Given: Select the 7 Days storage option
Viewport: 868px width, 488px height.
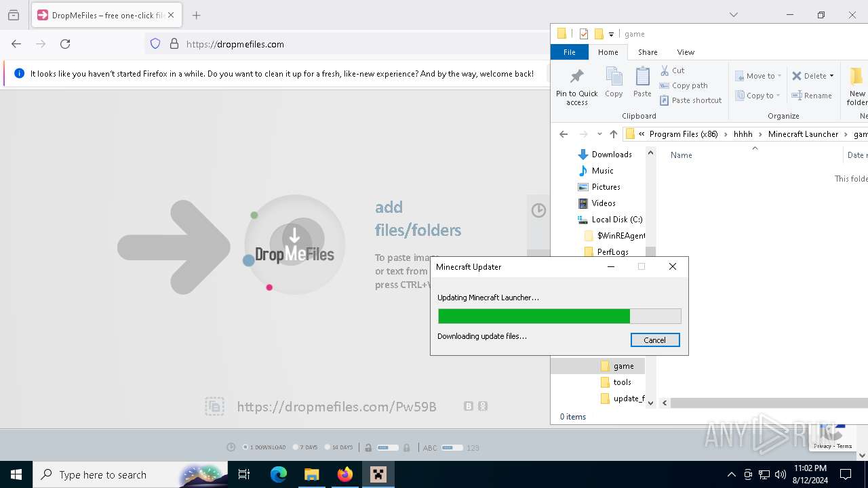Looking at the screenshot, I should [x=305, y=447].
